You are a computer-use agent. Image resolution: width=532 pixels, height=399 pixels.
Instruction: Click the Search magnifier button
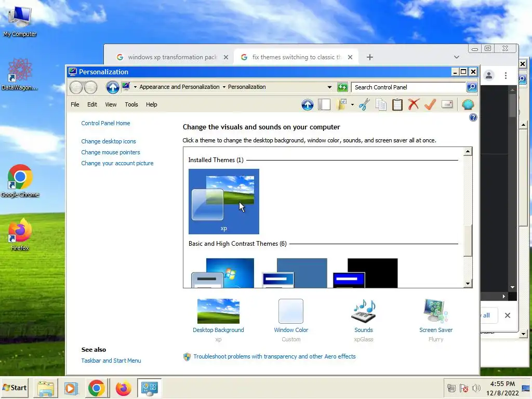(x=472, y=87)
